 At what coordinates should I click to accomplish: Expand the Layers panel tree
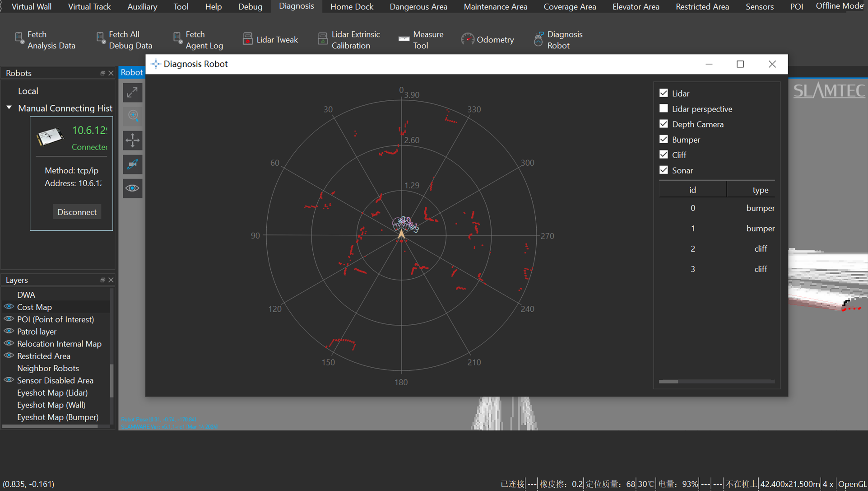[x=103, y=280]
